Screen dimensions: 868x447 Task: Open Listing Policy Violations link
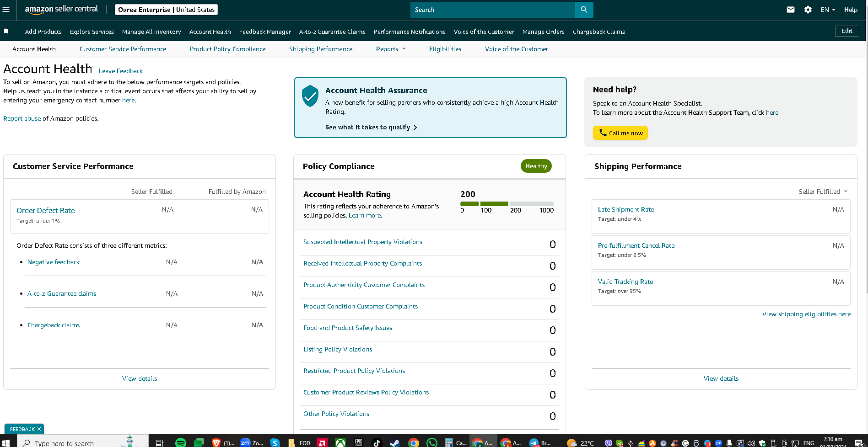[x=338, y=349]
